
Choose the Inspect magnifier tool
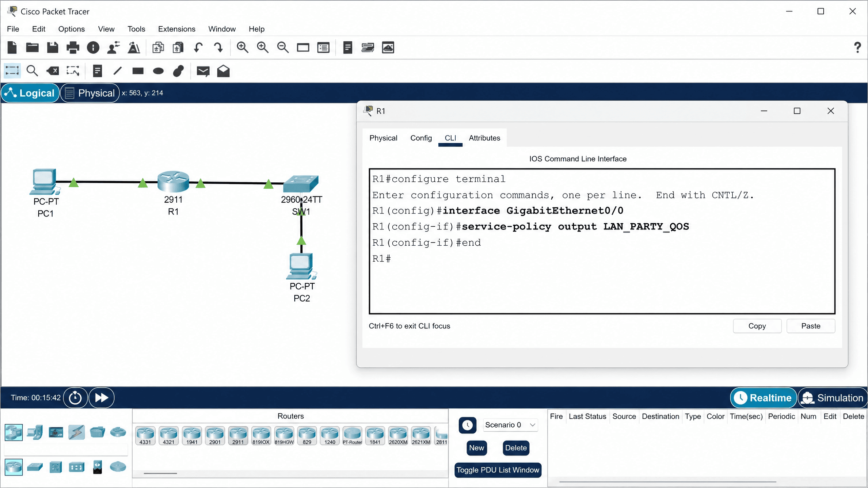(32, 71)
